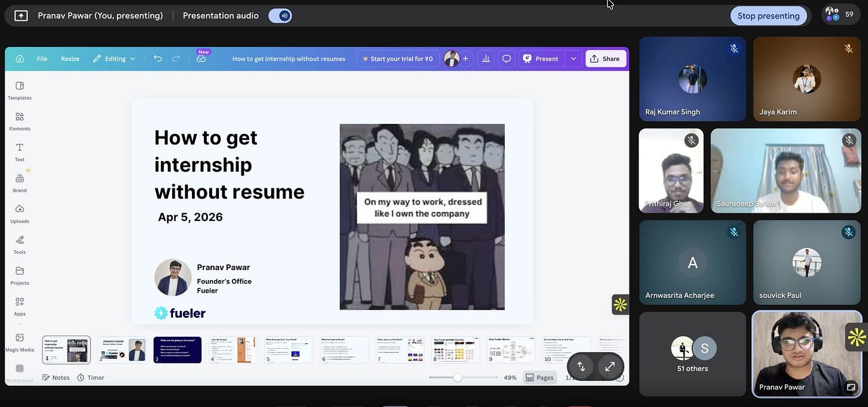
Task: Select the 49% zoom value
Action: pos(510,377)
